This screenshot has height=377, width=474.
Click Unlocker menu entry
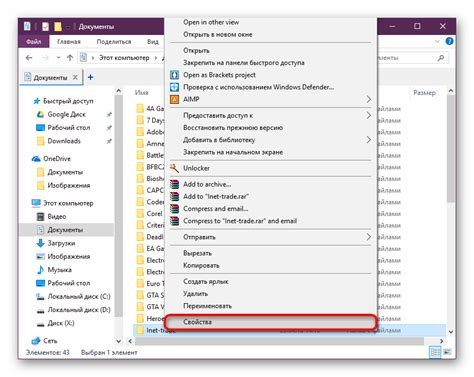[x=196, y=168]
